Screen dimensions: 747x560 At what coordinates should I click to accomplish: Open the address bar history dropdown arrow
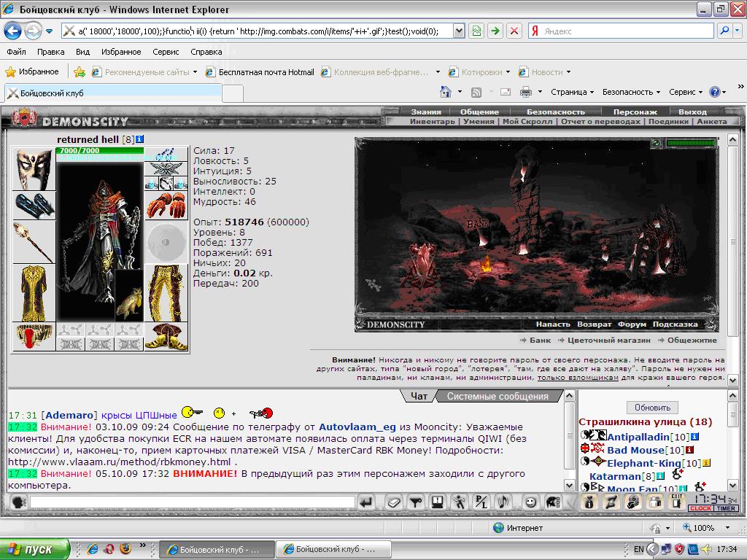click(x=458, y=31)
